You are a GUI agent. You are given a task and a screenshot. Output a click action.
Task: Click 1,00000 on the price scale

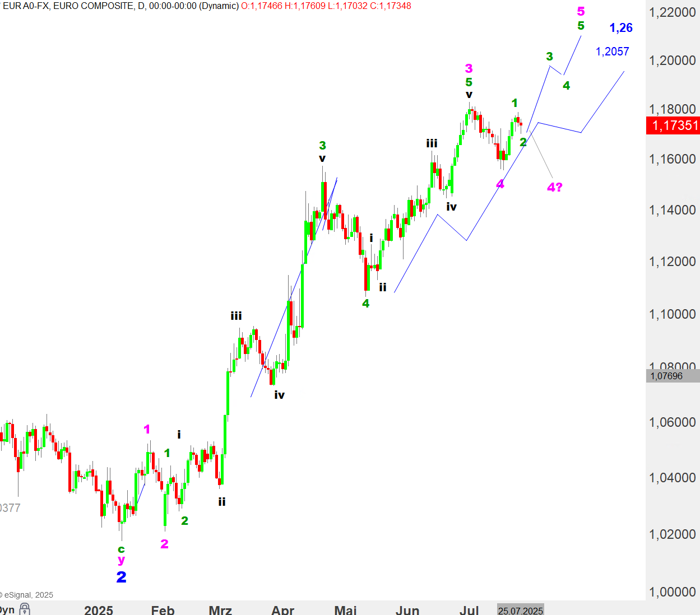pyautogui.click(x=672, y=591)
